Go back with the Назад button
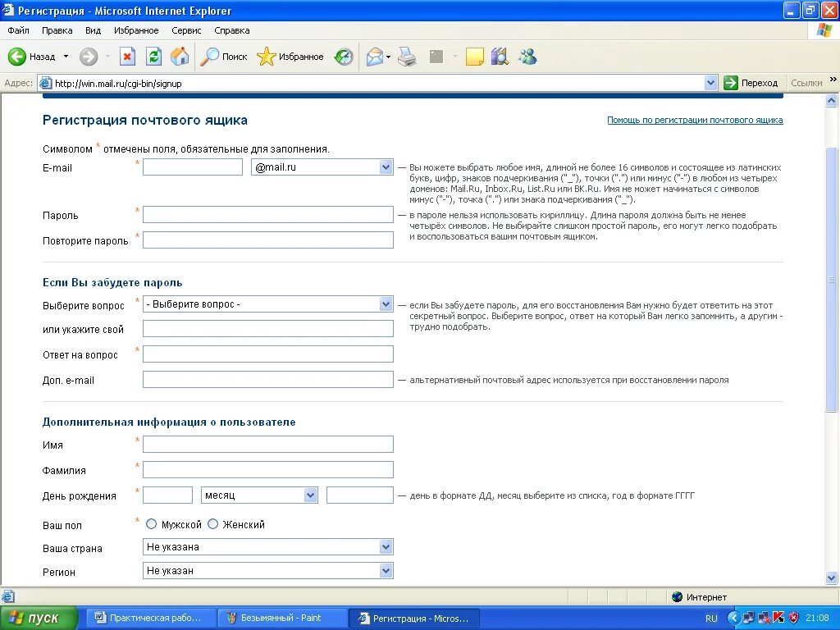The width and height of the screenshot is (840, 630). click(32, 57)
